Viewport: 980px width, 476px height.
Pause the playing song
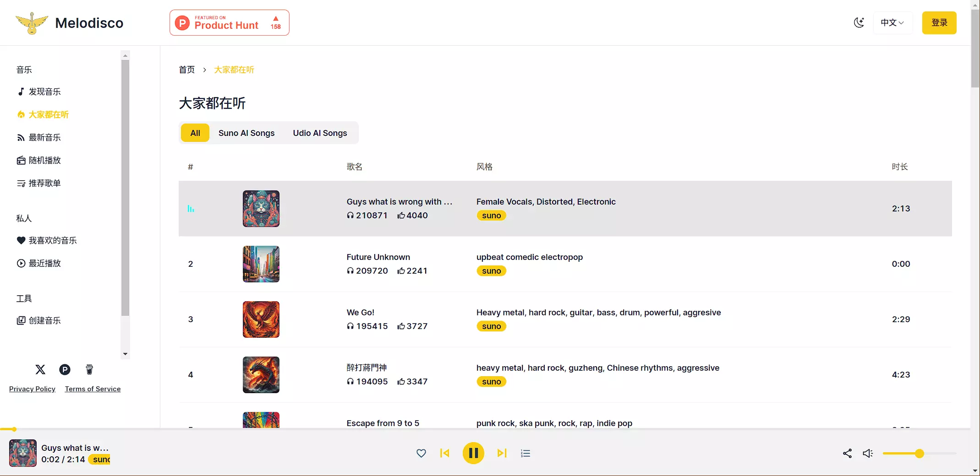pos(473,453)
